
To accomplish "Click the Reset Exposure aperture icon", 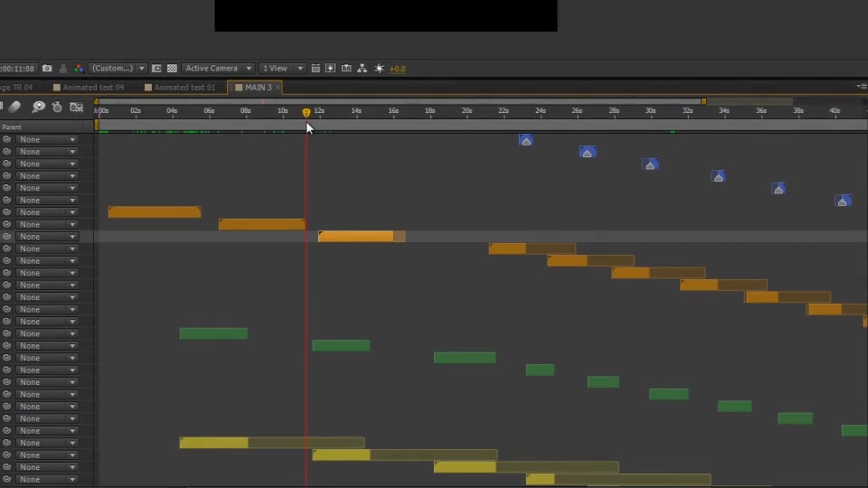I will 379,68.
